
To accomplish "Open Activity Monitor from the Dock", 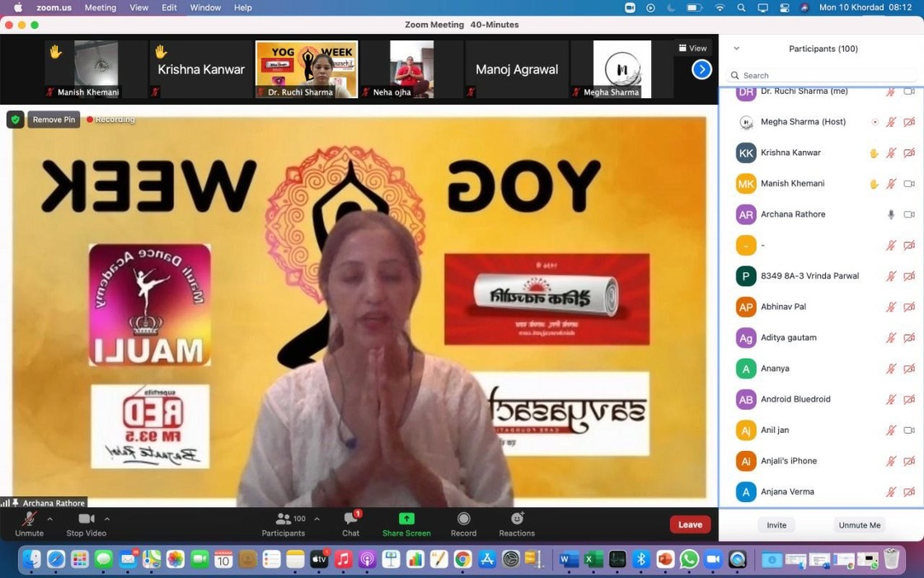I will click(x=617, y=558).
